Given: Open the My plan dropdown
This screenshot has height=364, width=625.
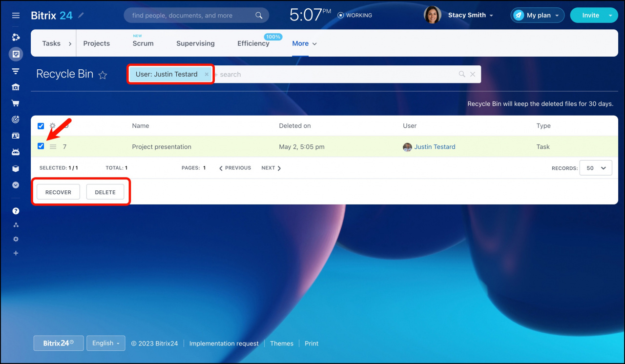Looking at the screenshot, I should (538, 16).
